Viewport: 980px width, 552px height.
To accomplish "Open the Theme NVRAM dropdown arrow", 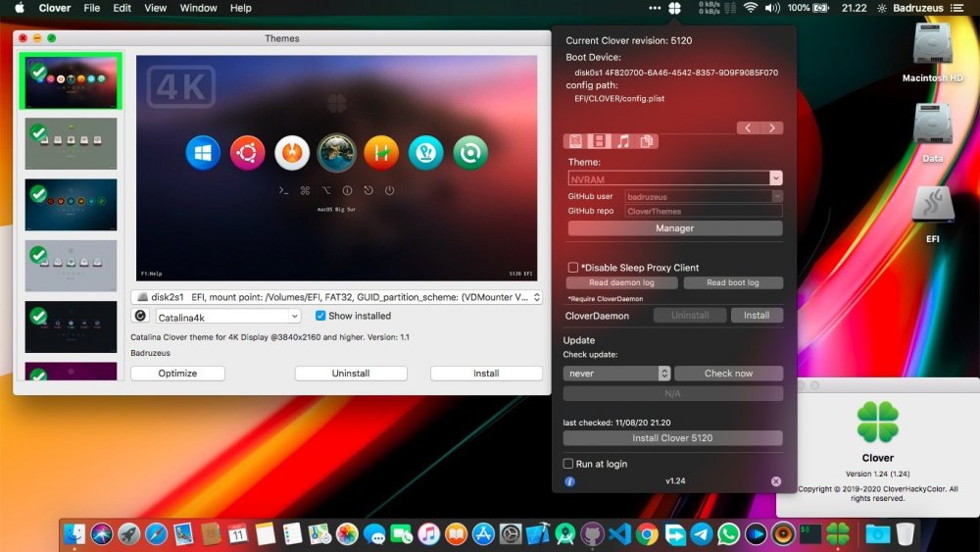I will (775, 178).
